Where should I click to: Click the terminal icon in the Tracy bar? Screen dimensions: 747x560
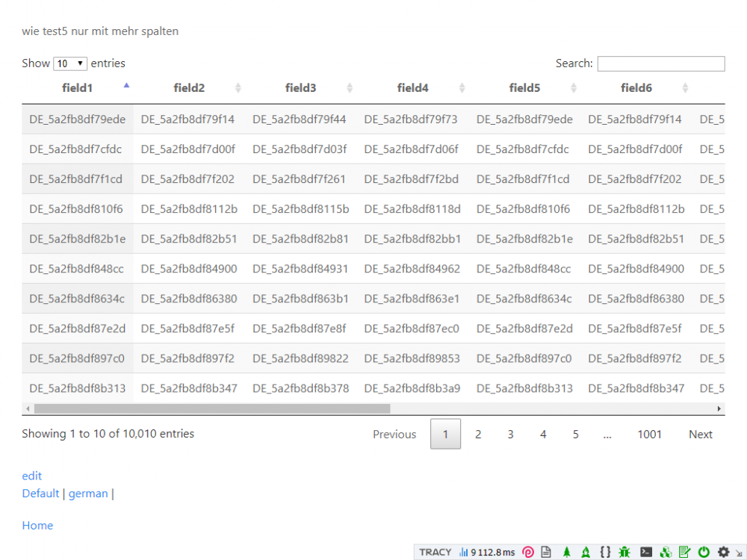pos(646,552)
